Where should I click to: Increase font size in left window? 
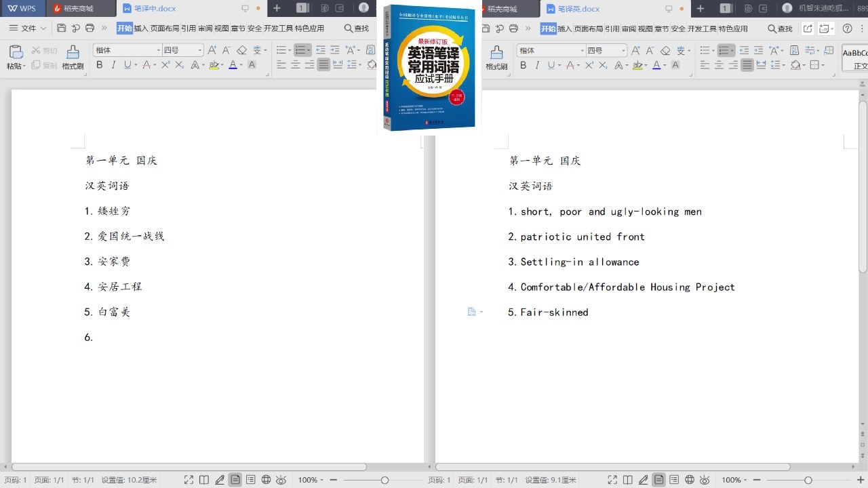pyautogui.click(x=212, y=50)
